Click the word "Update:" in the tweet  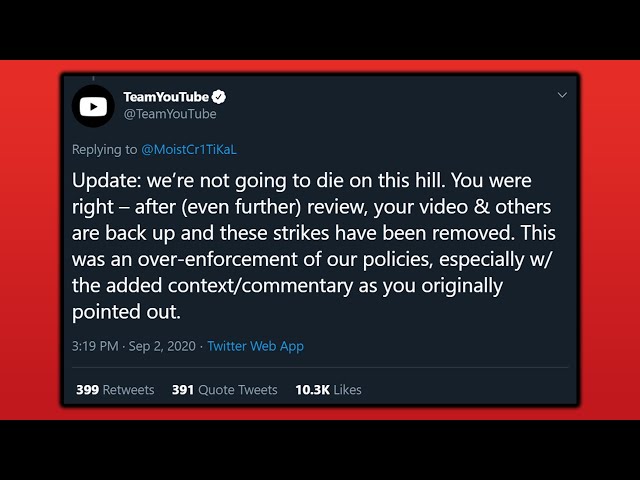click(x=107, y=181)
